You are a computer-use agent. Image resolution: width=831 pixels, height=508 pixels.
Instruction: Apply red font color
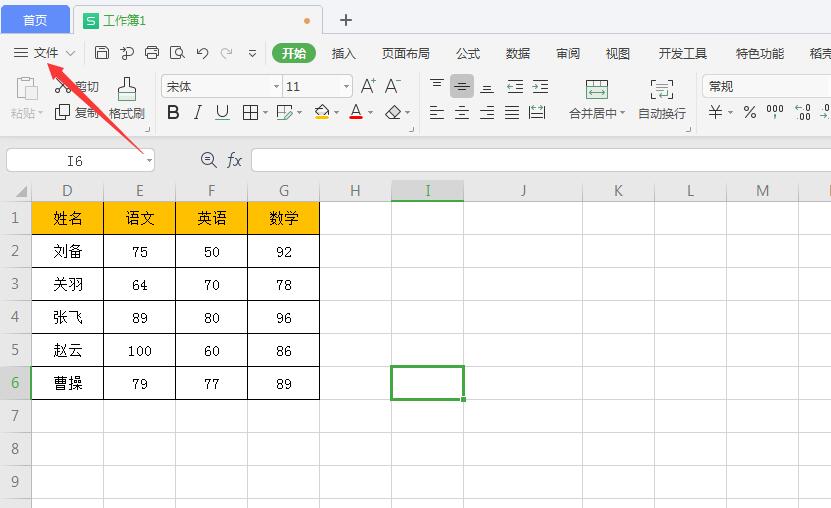(x=356, y=112)
